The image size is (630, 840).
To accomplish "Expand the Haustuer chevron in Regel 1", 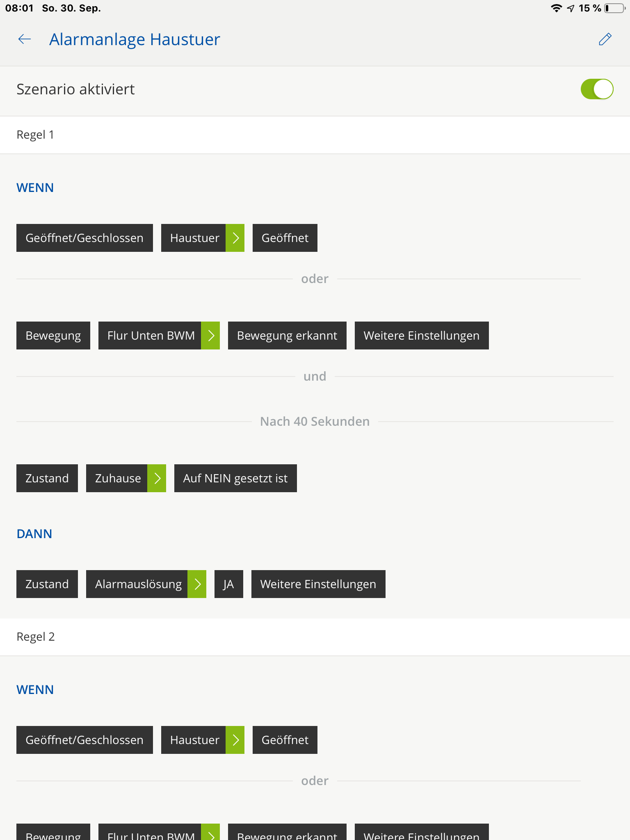I will click(x=235, y=238).
